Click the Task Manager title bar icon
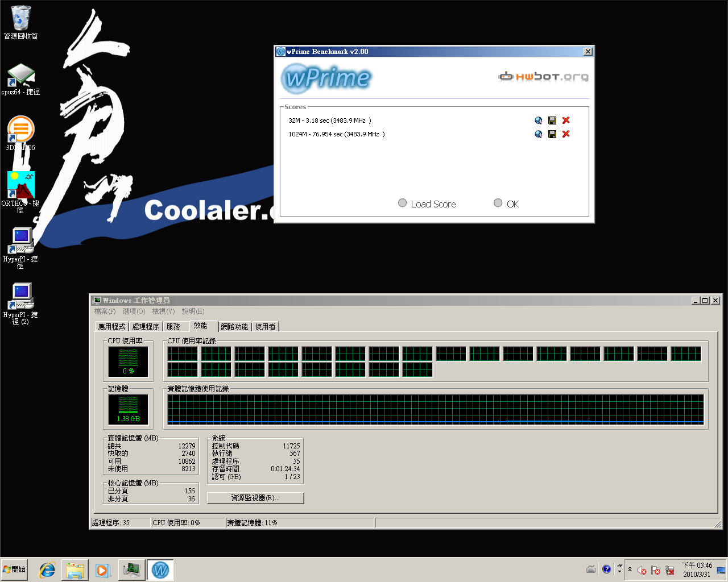728x582 pixels. tap(97, 300)
